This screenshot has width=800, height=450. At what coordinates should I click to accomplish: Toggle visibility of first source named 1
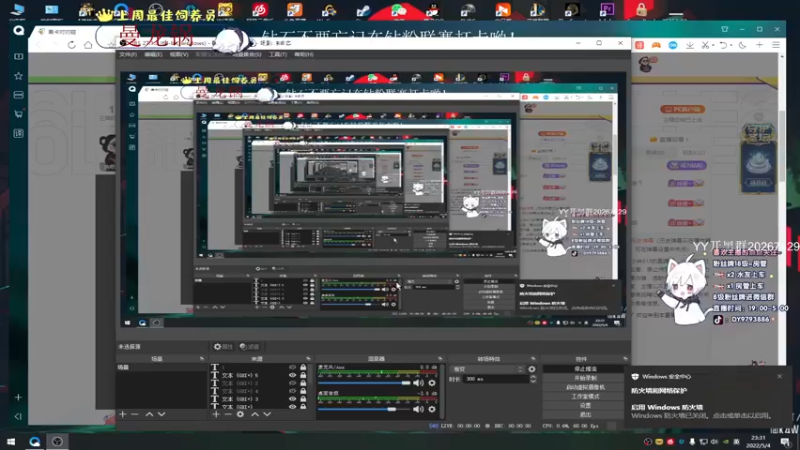pos(292,367)
